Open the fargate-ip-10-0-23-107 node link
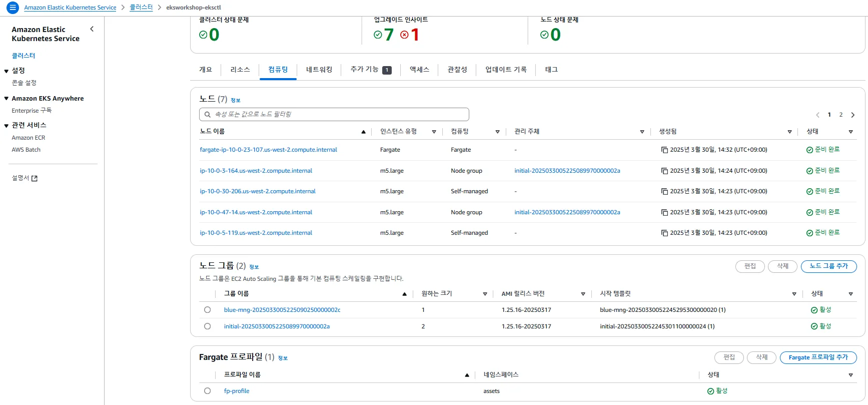 (x=268, y=150)
